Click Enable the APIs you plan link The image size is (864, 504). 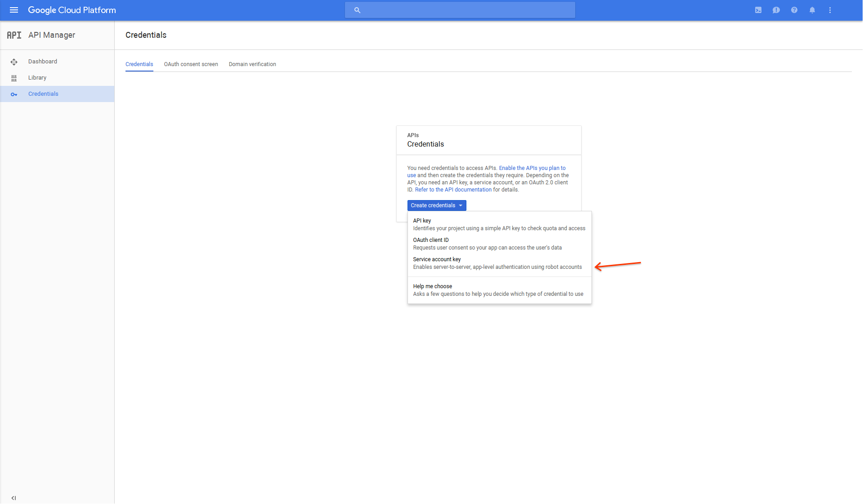point(532,168)
